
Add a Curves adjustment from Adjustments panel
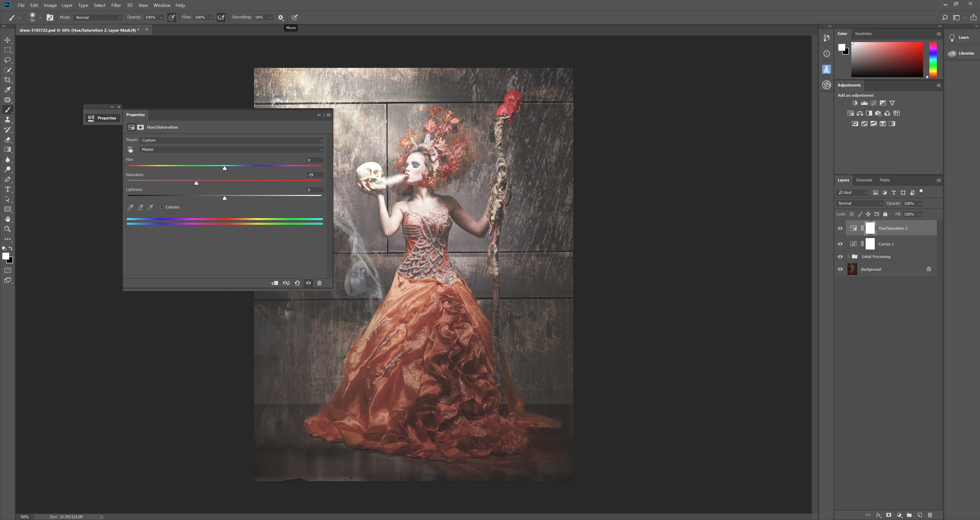[x=874, y=103]
